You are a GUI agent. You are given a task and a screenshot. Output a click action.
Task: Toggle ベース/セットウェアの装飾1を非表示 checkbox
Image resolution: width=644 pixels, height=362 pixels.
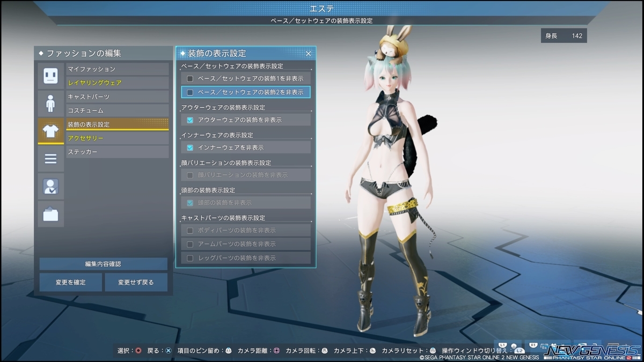(190, 78)
